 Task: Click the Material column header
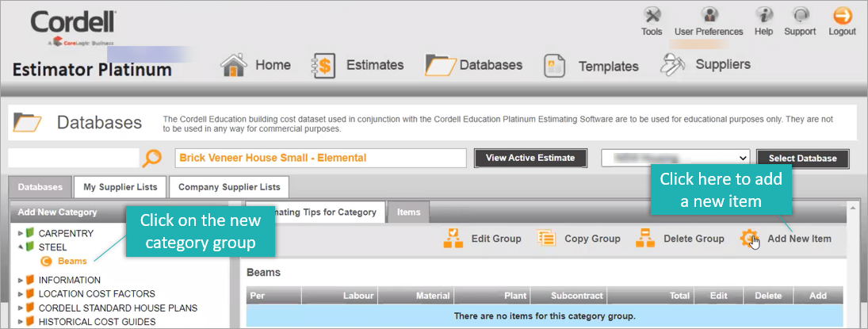tap(414, 296)
